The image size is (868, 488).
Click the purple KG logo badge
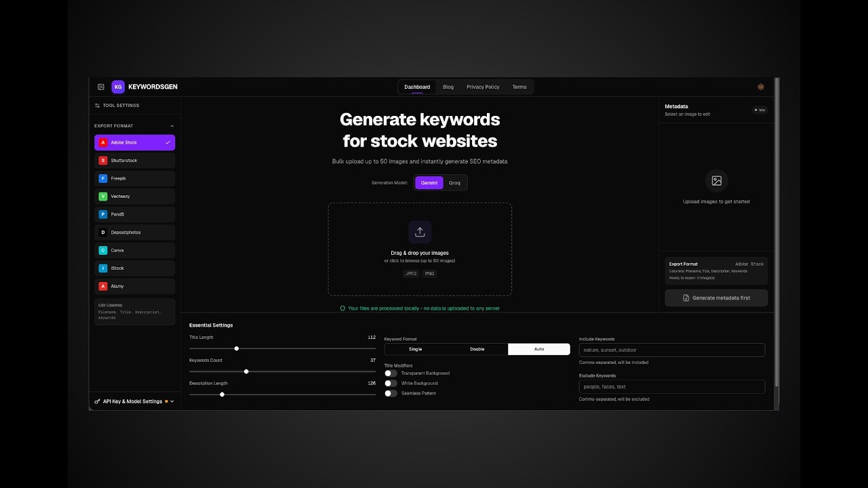pos(118,87)
